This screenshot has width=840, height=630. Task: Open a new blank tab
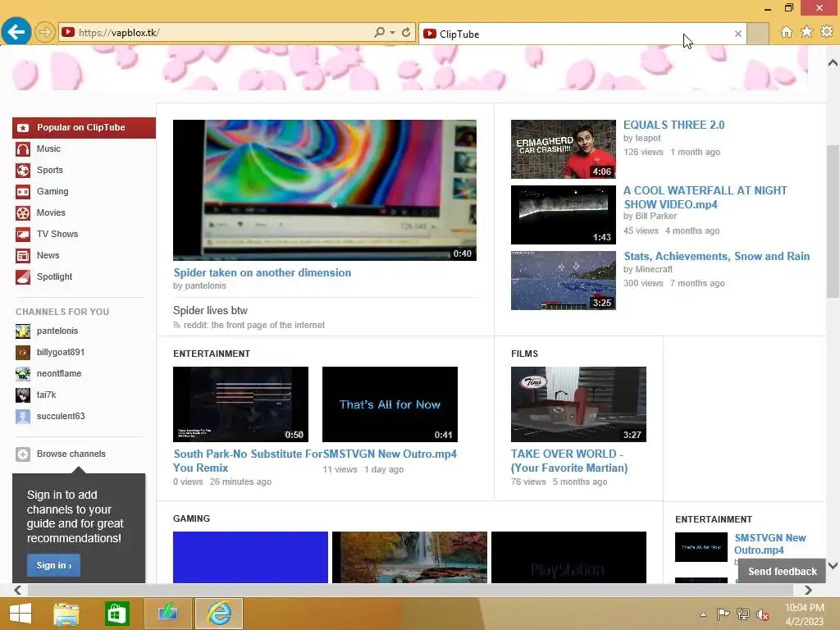757,34
